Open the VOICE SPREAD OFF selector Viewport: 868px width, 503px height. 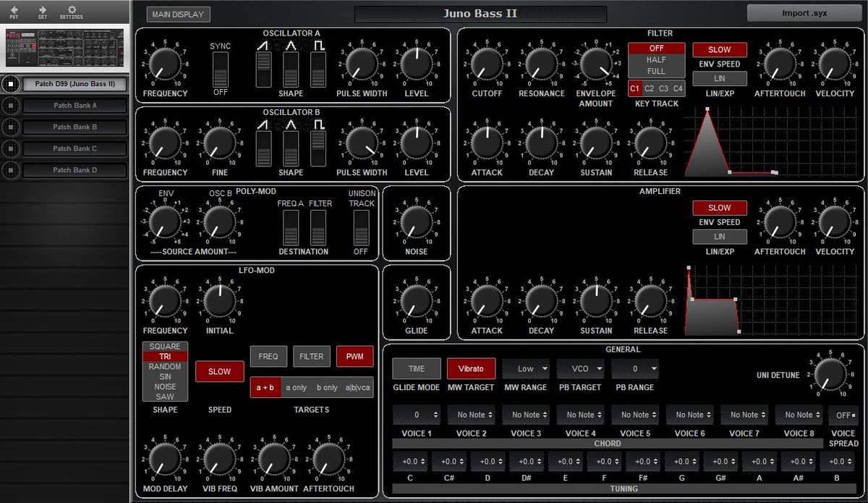(x=843, y=415)
